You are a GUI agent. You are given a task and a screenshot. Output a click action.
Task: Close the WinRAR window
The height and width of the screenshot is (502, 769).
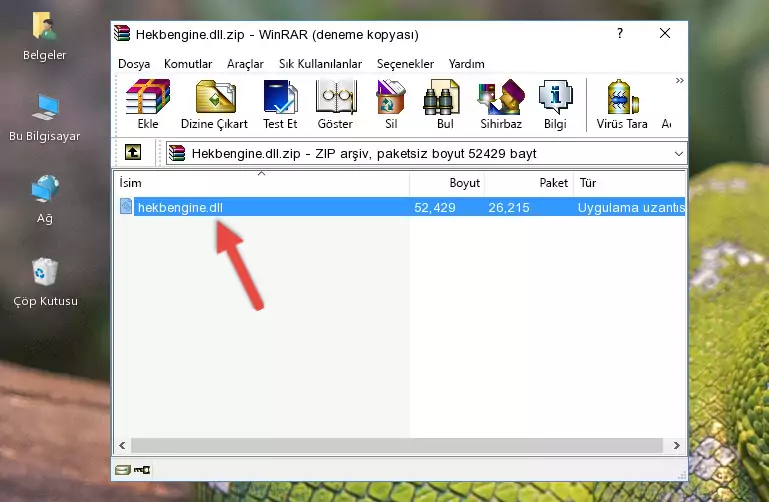(x=665, y=33)
